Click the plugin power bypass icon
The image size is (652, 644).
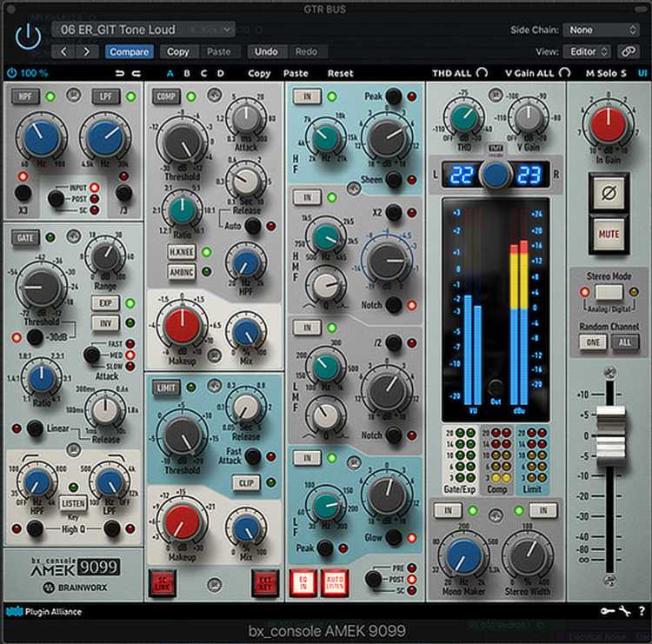pyautogui.click(x=29, y=37)
